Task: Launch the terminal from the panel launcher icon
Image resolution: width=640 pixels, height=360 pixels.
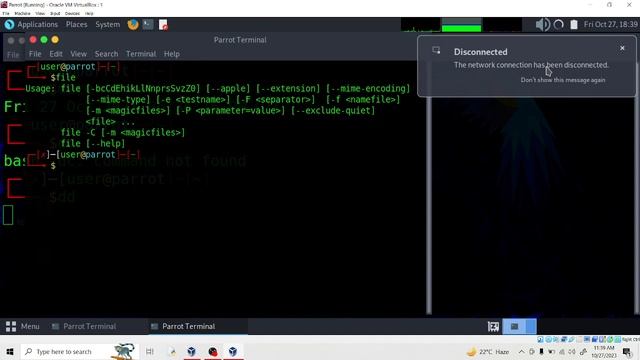Action: pyautogui.click(x=148, y=24)
